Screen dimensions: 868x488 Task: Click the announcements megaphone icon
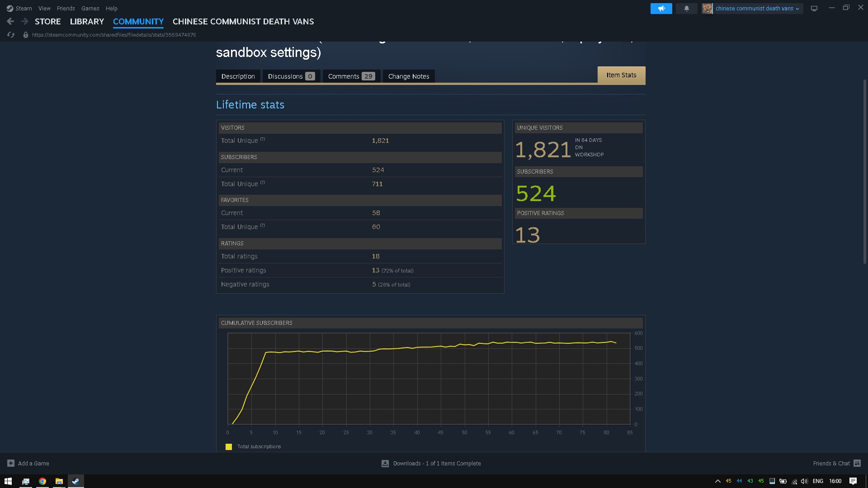[661, 9]
